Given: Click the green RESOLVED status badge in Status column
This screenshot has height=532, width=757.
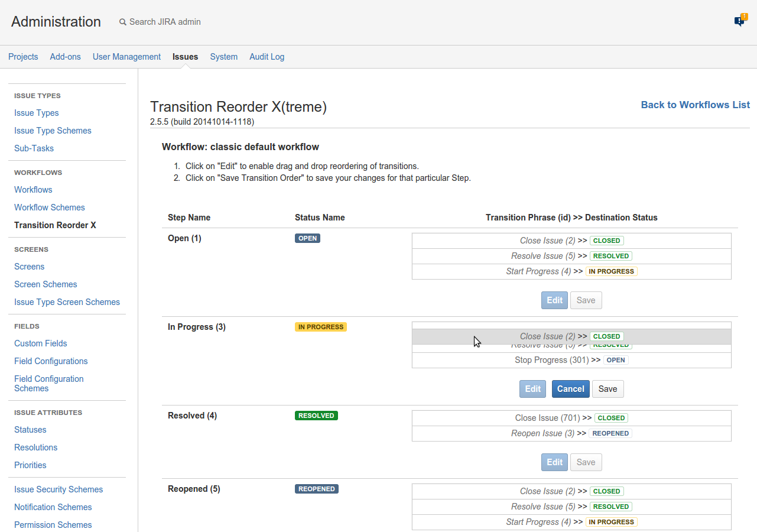Looking at the screenshot, I should click(x=316, y=416).
